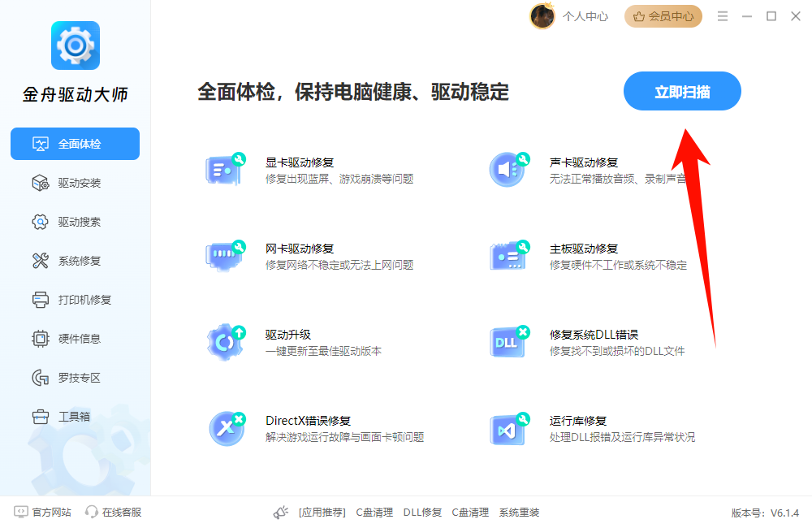Show the 硬件信息 page
Viewport: 812px width, 528px height.
(x=75, y=339)
